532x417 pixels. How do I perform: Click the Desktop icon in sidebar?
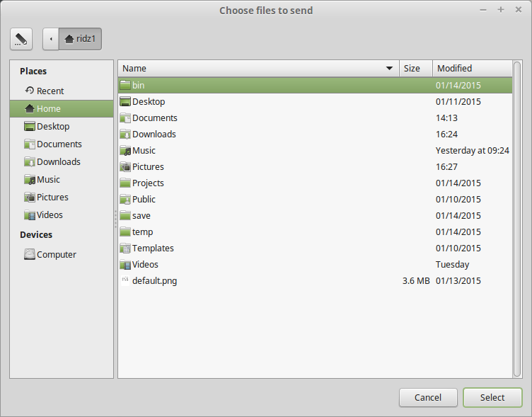coord(30,126)
